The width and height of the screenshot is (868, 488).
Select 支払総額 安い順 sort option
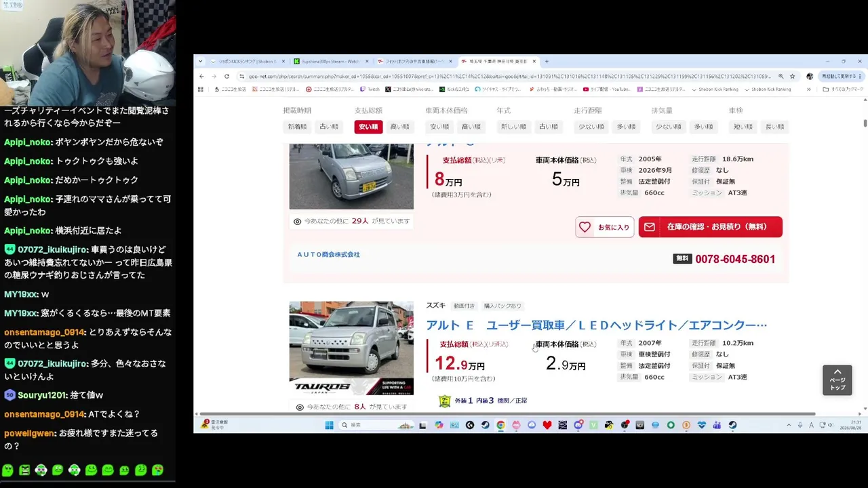(x=368, y=127)
